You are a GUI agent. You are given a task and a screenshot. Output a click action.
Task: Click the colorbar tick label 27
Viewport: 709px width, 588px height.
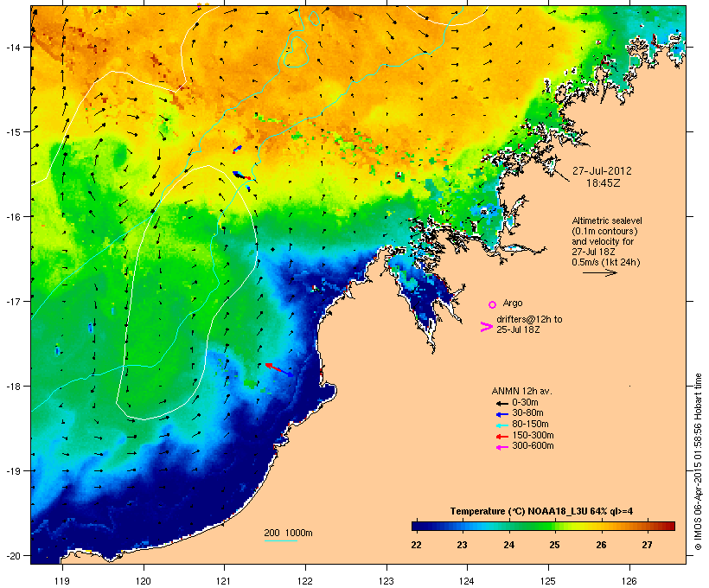647,545
